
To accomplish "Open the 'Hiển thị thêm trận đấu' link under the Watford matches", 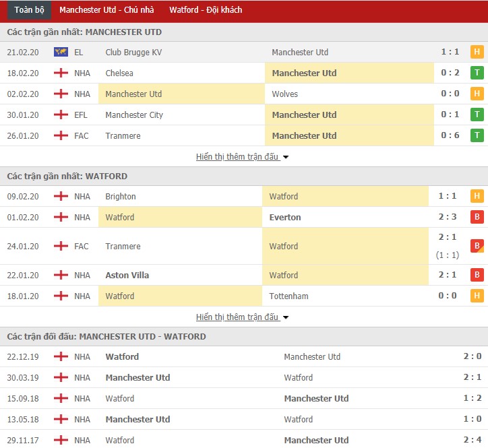I will (237, 317).
